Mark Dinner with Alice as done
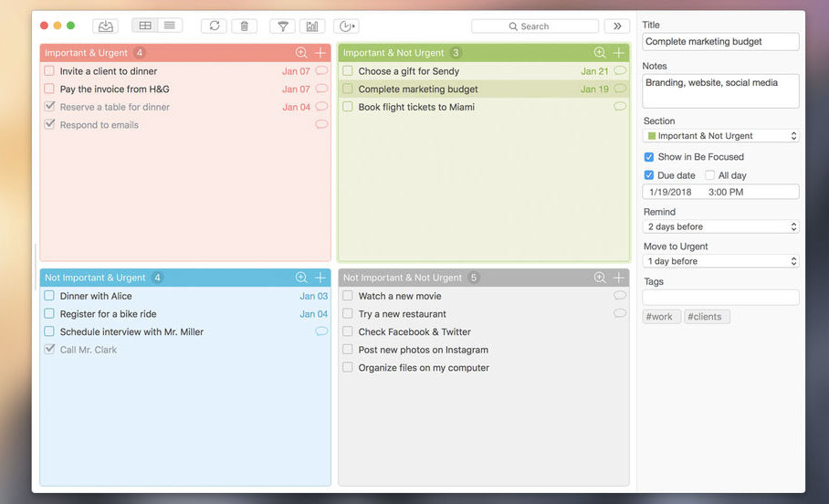This screenshot has width=829, height=504. [49, 295]
